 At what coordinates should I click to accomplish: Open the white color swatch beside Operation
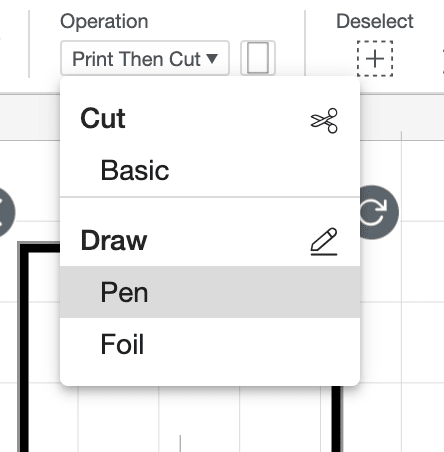pos(258,58)
